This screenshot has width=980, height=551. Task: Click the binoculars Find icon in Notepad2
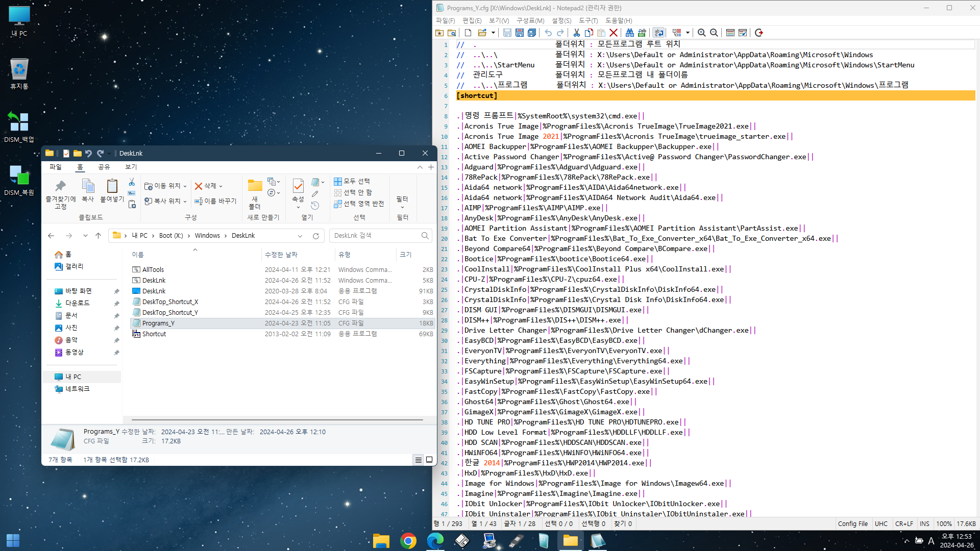pos(629,33)
